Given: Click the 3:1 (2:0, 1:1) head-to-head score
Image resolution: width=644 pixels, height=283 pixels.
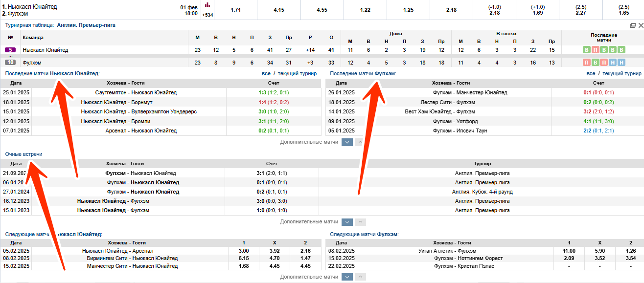Looking at the screenshot, I should coord(272,173).
